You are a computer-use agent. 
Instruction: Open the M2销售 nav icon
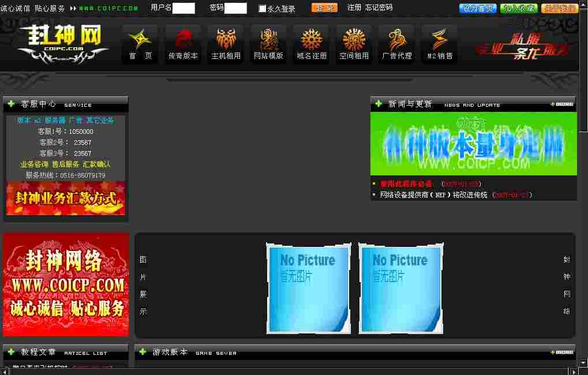tap(440, 39)
